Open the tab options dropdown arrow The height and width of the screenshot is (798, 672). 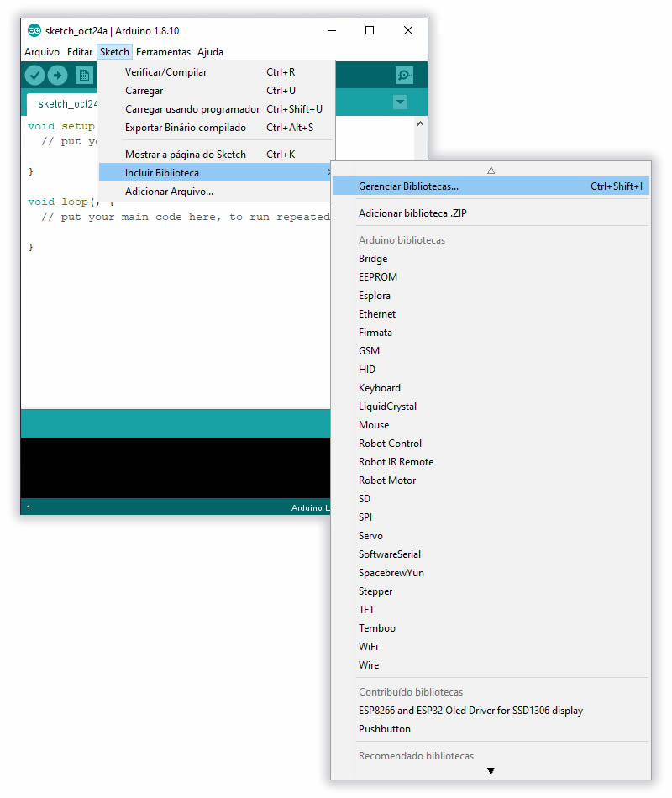tap(401, 102)
